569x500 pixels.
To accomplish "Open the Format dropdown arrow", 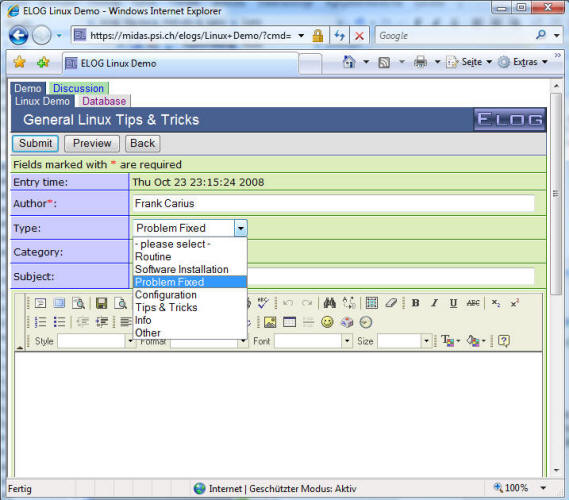I will click(243, 341).
